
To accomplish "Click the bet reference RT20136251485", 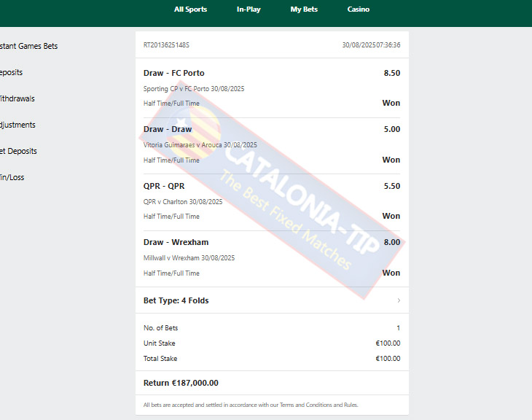I will coord(166,45).
